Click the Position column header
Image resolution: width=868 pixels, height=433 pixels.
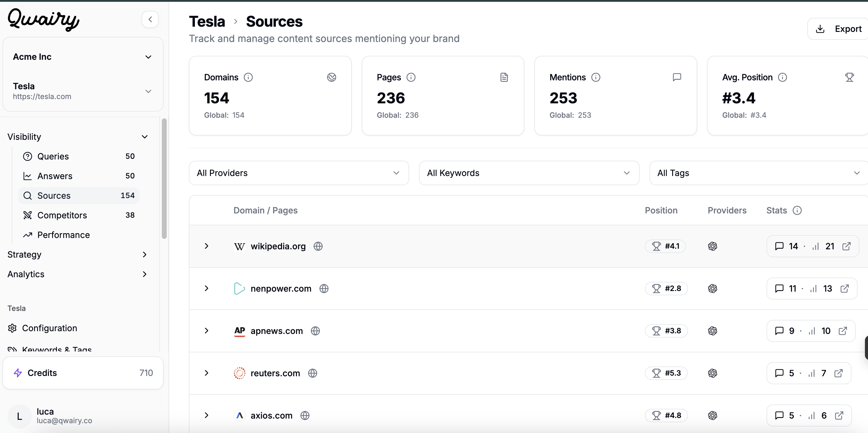pos(661,210)
